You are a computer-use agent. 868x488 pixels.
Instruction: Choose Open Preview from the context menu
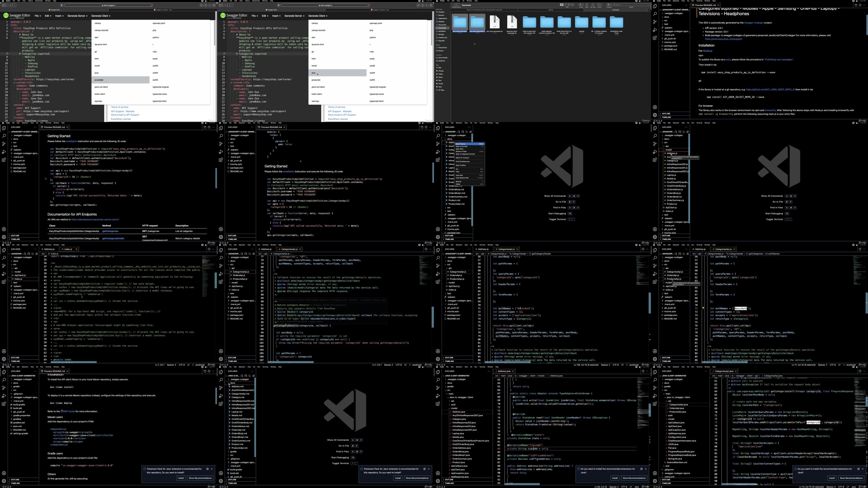coord(470,144)
